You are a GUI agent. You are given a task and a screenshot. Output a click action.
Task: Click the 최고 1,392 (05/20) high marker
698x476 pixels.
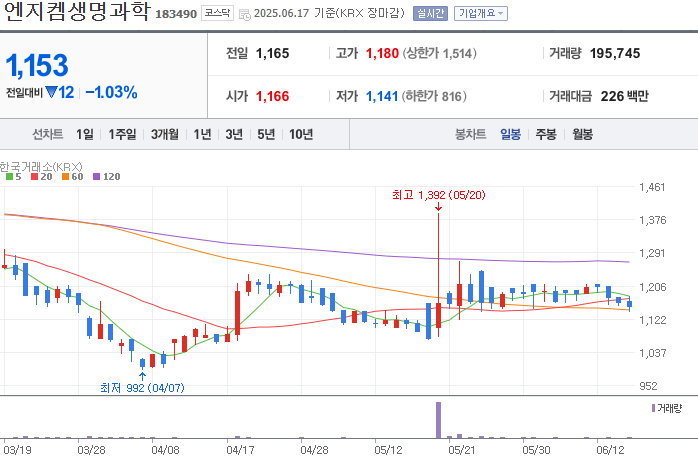click(x=438, y=195)
